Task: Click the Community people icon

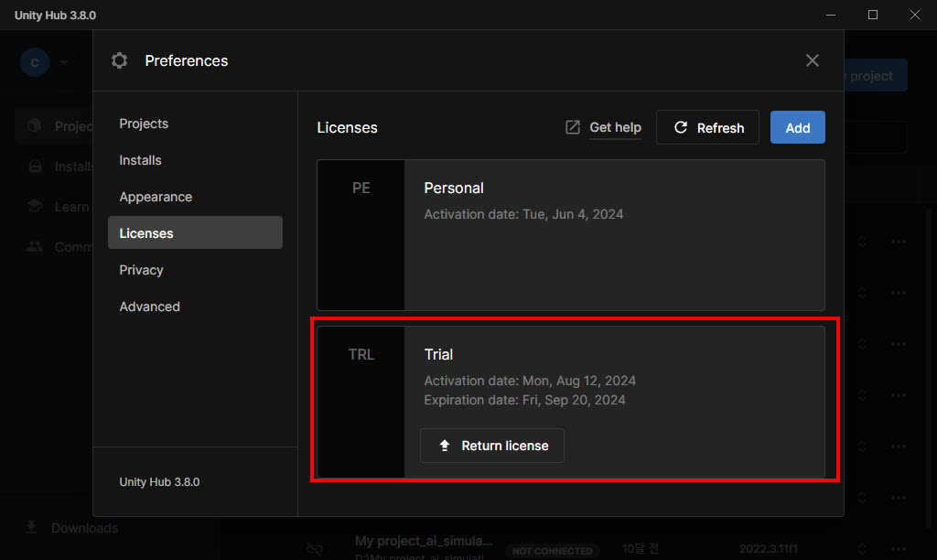Action: (35, 246)
